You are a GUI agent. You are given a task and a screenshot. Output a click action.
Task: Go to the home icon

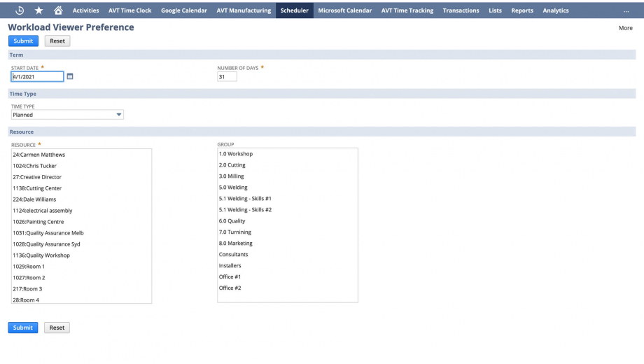click(x=58, y=10)
